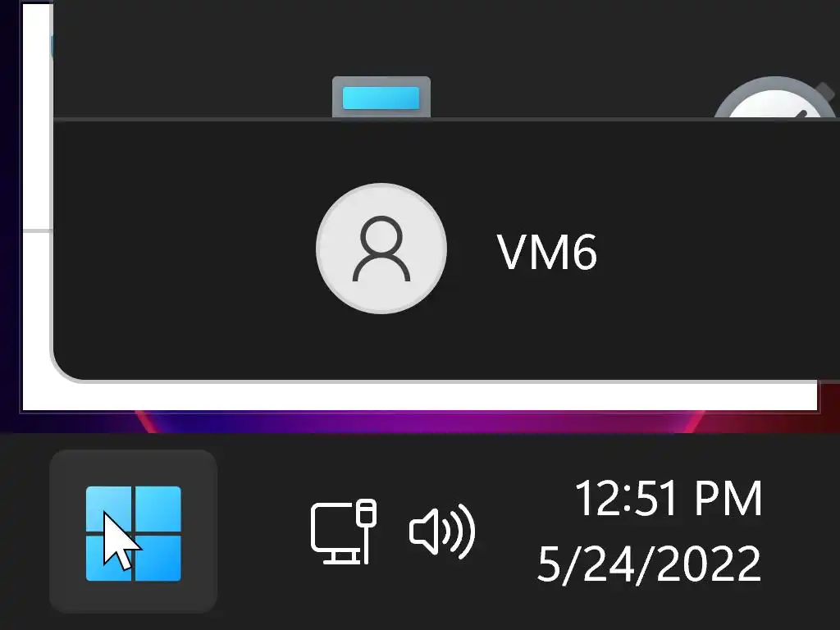The height and width of the screenshot is (630, 840).
Task: Expand quick settings from network and volume
Action: [x=393, y=532]
